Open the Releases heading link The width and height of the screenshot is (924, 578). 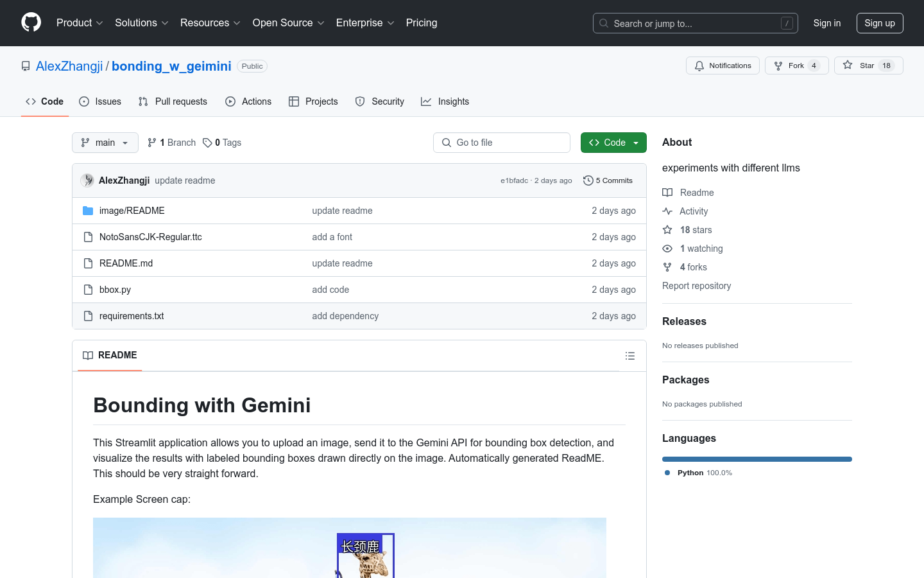tap(684, 321)
